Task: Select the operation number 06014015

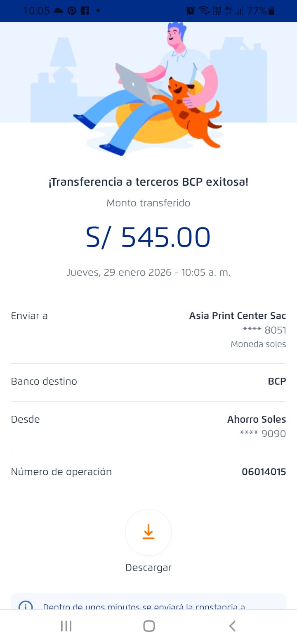Action: point(264,472)
